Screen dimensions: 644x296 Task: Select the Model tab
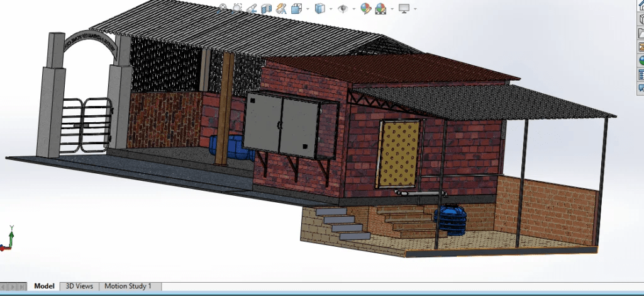(x=44, y=286)
